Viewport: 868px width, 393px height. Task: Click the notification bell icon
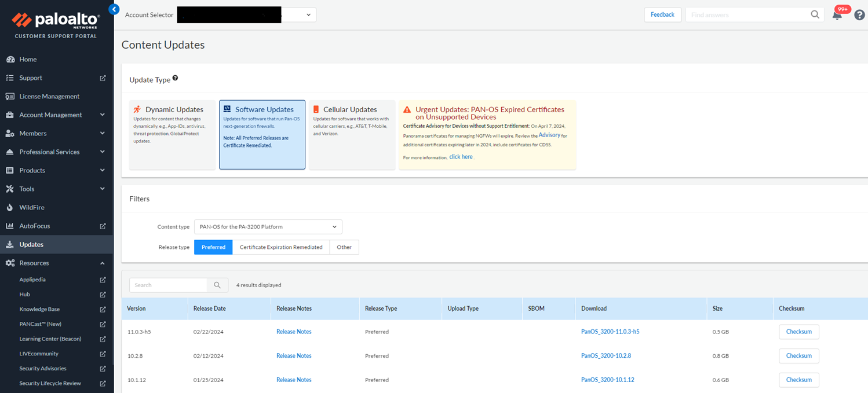coord(837,16)
